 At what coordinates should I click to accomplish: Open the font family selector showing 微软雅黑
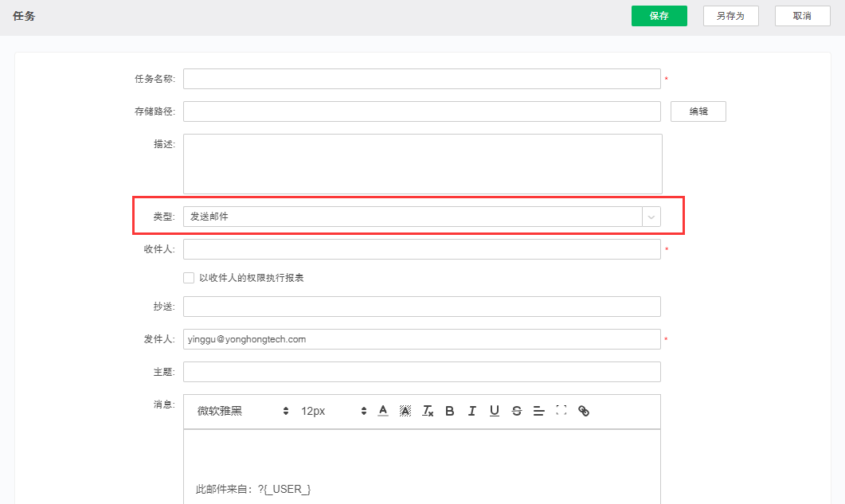click(x=239, y=410)
